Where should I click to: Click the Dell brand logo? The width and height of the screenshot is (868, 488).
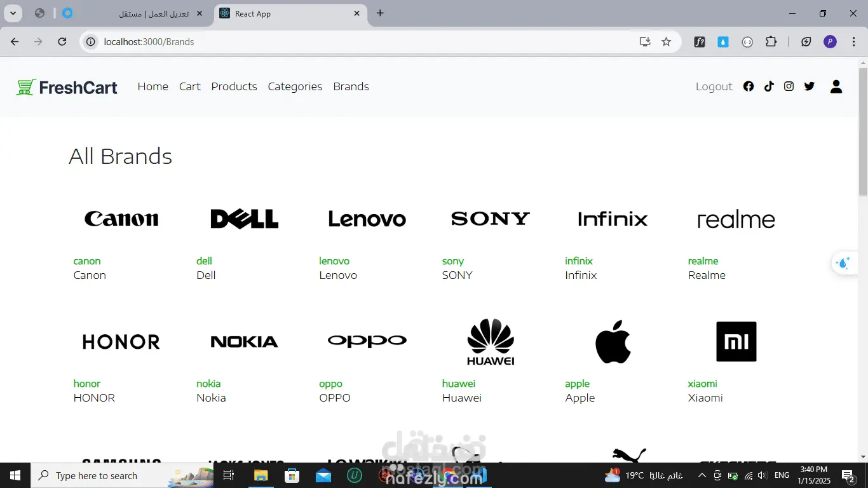click(x=245, y=219)
